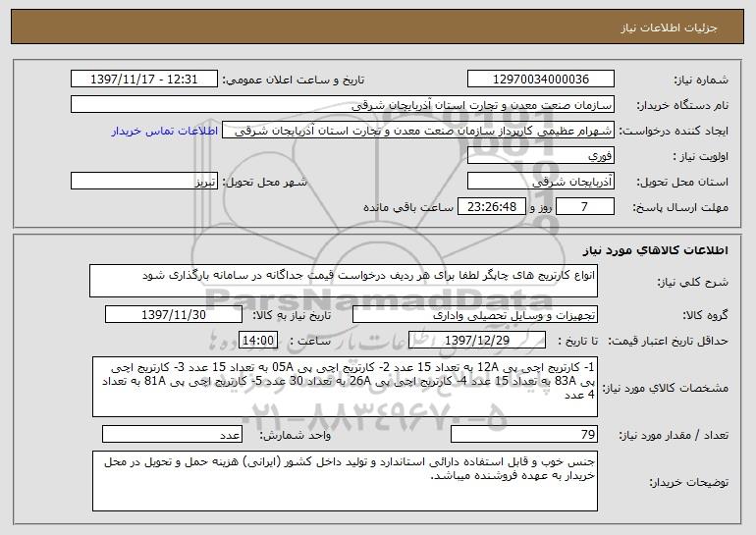Click the delivery province field آذربایجان شرقی

click(x=540, y=182)
